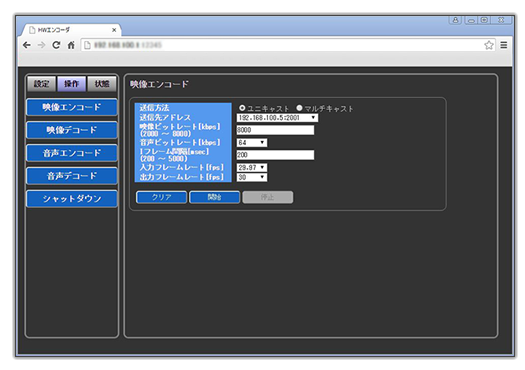The width and height of the screenshot is (525, 370).
Task: Open the 送信先アドレス dropdown 192.168.100.5:2001
Action: [x=277, y=118]
